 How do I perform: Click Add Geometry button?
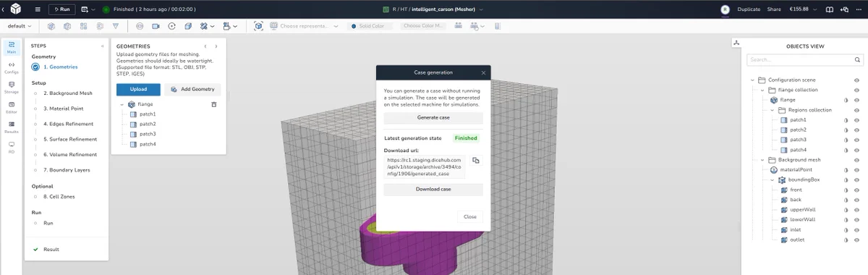pyautogui.click(x=192, y=89)
